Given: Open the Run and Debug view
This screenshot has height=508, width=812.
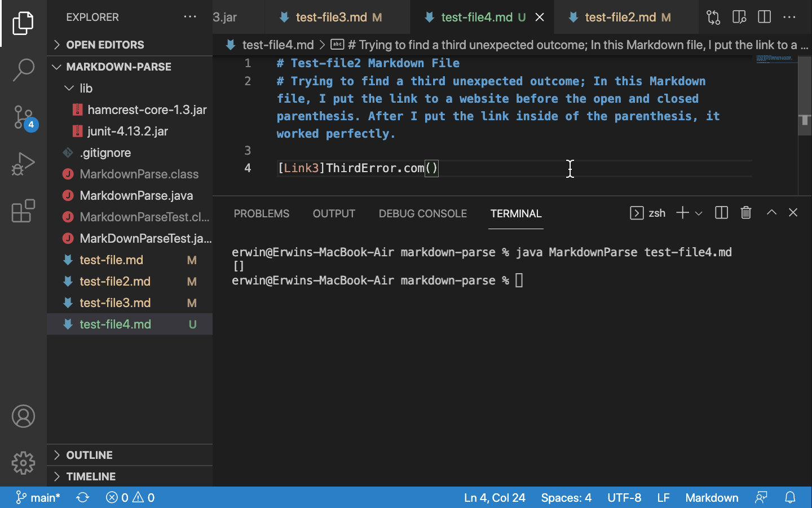Looking at the screenshot, I should (x=23, y=164).
